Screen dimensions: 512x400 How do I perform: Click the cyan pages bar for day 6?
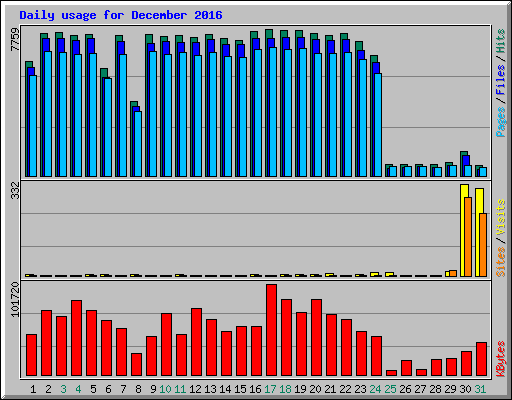coord(108,127)
